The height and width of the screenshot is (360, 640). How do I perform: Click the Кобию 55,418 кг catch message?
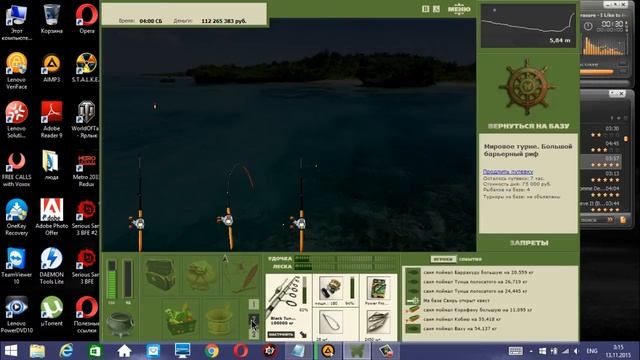click(x=466, y=319)
